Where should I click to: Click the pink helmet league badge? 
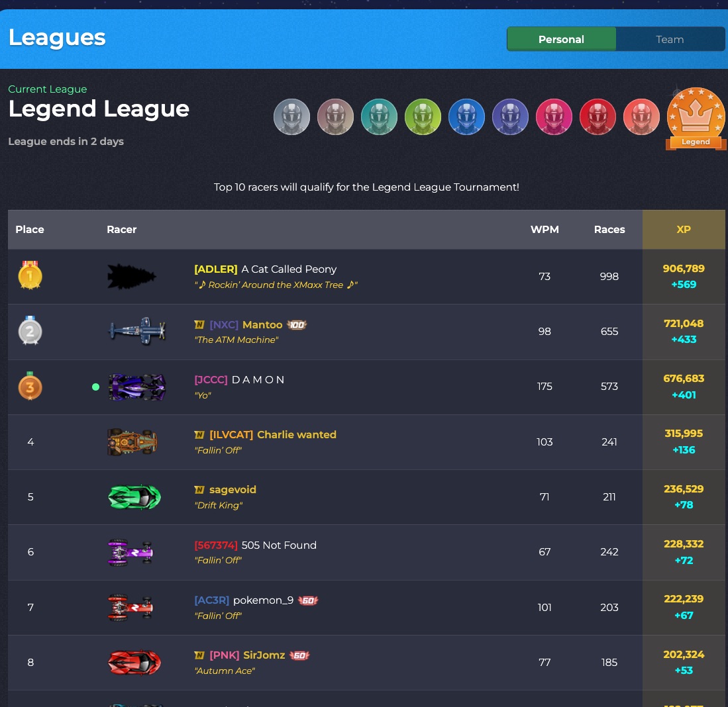point(554,117)
